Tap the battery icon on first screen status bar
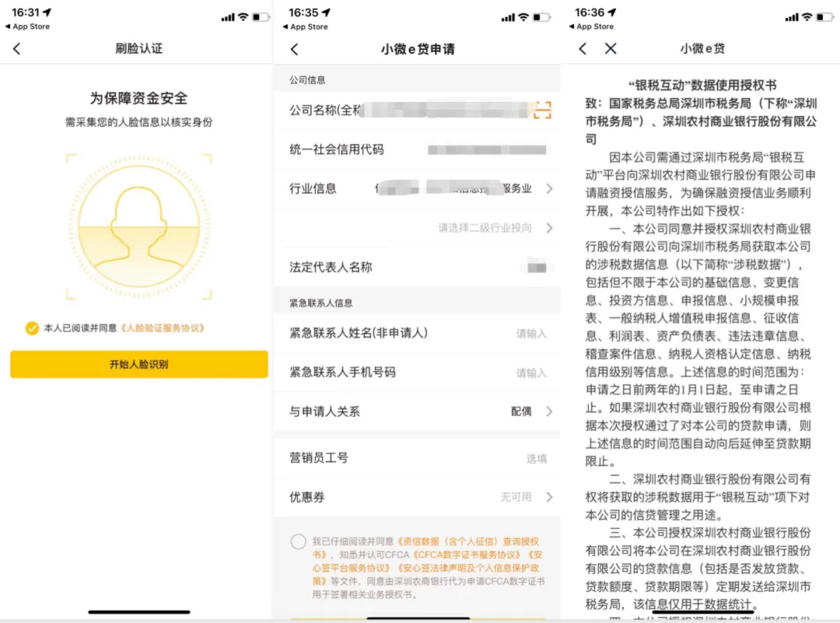Viewport: 840px width, 623px height. click(261, 17)
